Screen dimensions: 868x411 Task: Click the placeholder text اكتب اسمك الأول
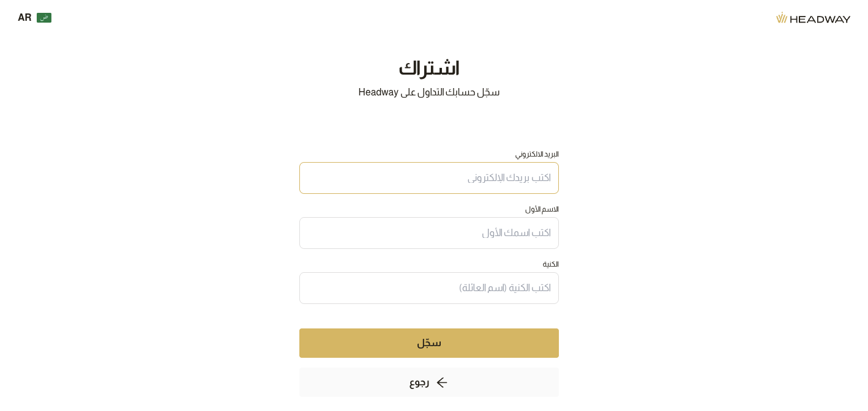516,233
